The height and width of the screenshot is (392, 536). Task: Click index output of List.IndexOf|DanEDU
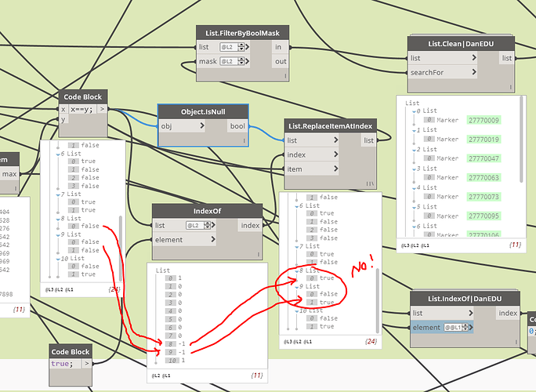(508, 313)
